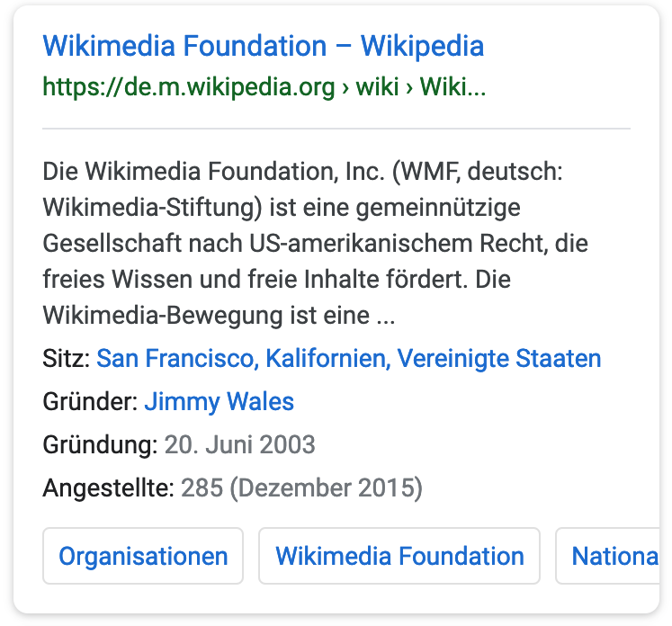Click the green de.m.wikipedia.org domain in the URL

pos(188,88)
